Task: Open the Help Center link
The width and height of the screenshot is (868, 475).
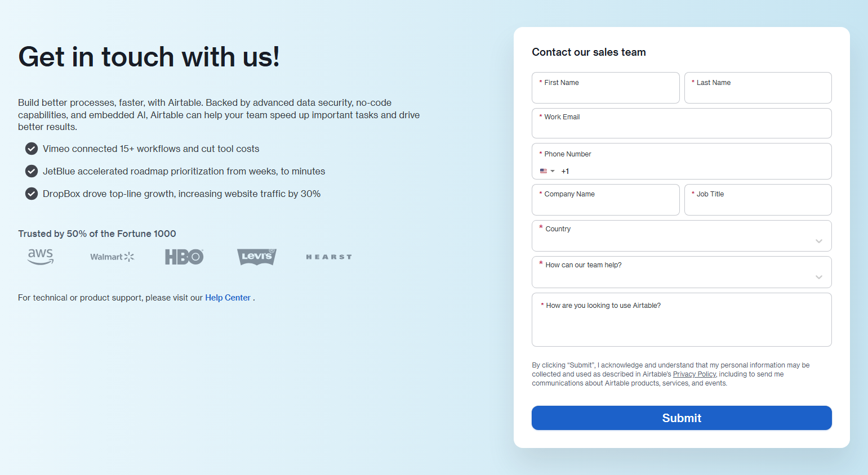Action: [228, 297]
